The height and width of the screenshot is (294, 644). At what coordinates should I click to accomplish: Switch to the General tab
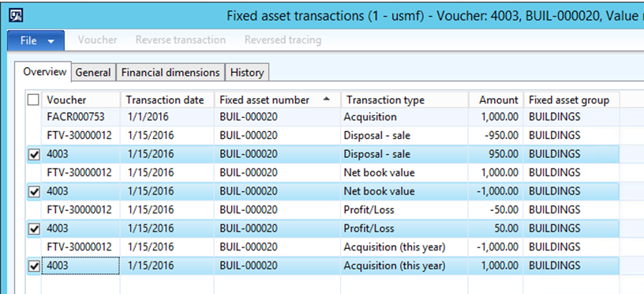click(x=93, y=73)
